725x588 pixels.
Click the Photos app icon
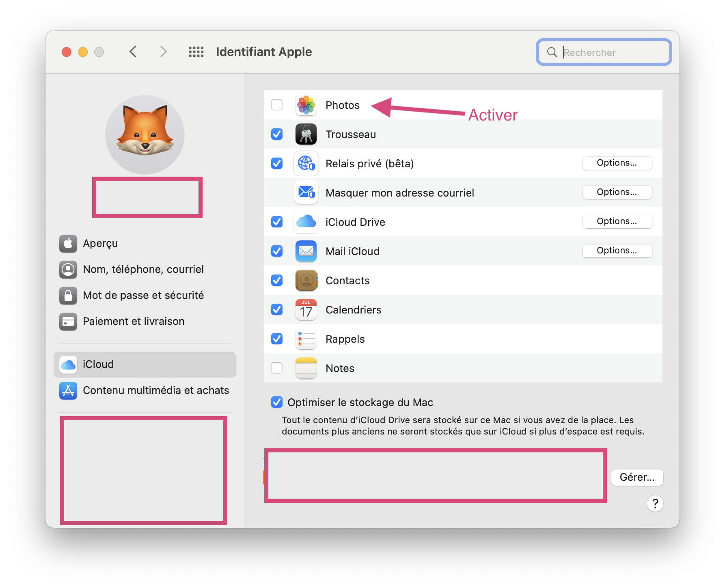(x=306, y=105)
